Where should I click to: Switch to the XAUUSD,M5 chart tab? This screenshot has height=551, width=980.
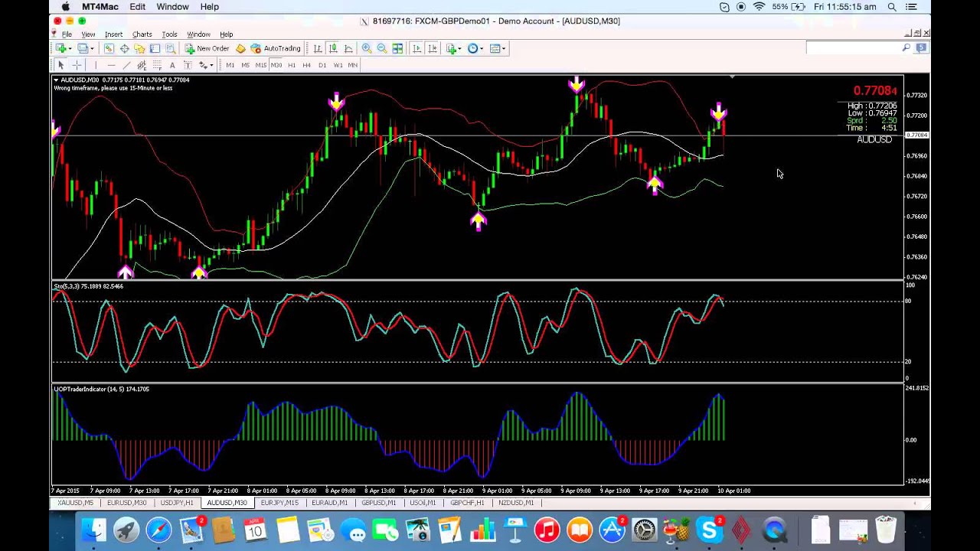[x=75, y=503]
